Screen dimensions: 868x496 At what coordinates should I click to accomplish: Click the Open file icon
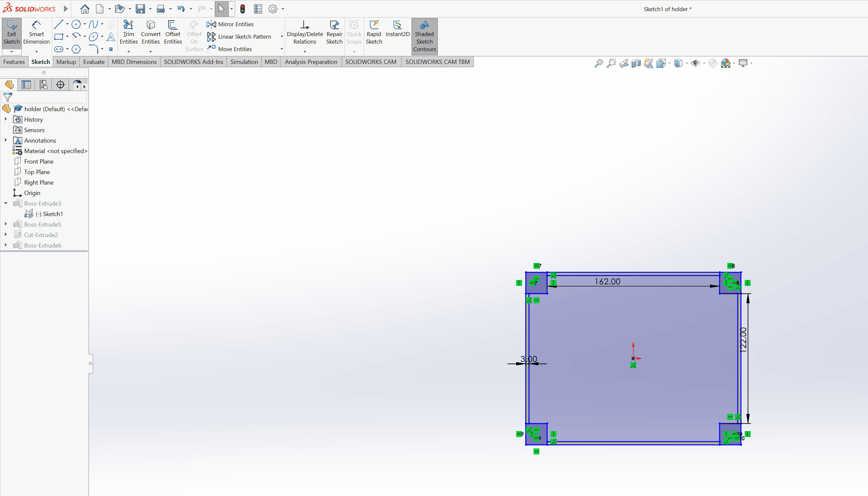(x=119, y=9)
